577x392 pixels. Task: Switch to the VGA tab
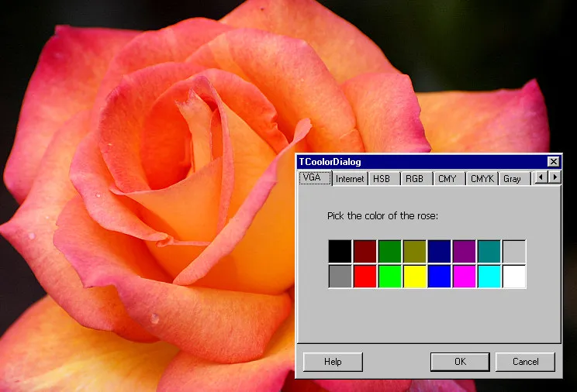315,178
